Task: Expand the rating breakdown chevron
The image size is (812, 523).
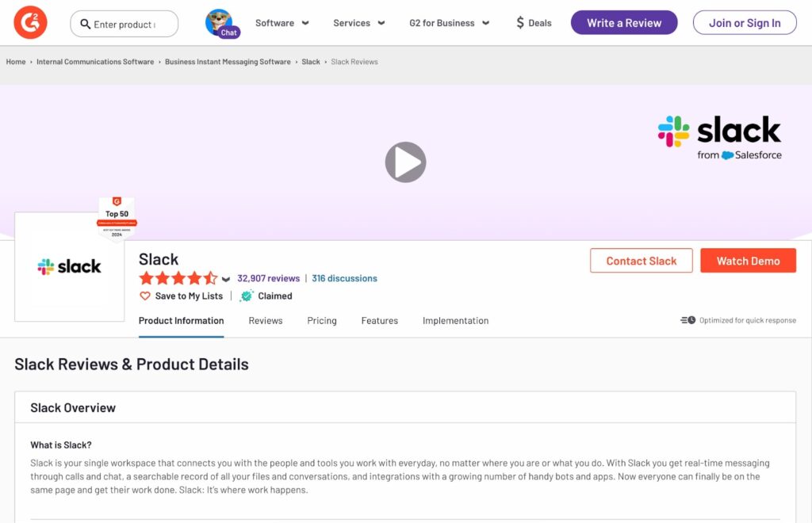Action: 226,280
